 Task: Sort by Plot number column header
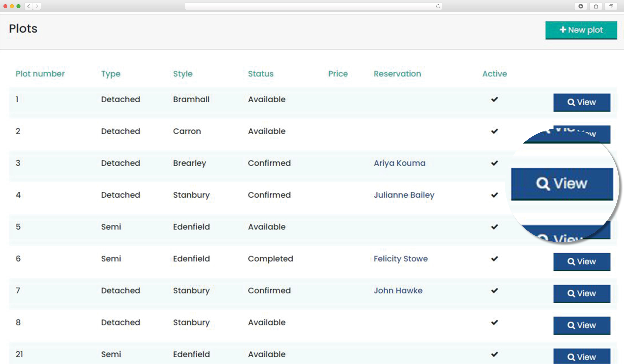[x=40, y=74]
